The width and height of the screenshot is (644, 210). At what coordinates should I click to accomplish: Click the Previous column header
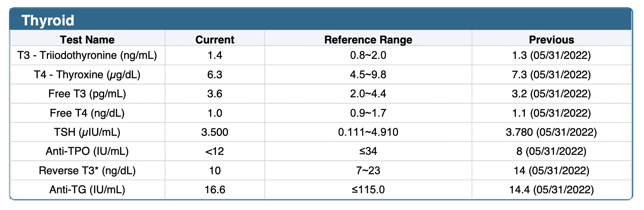[552, 40]
